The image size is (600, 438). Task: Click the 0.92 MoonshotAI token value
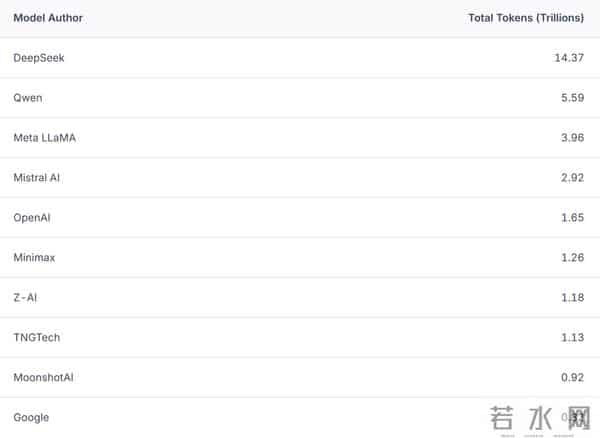pos(572,377)
